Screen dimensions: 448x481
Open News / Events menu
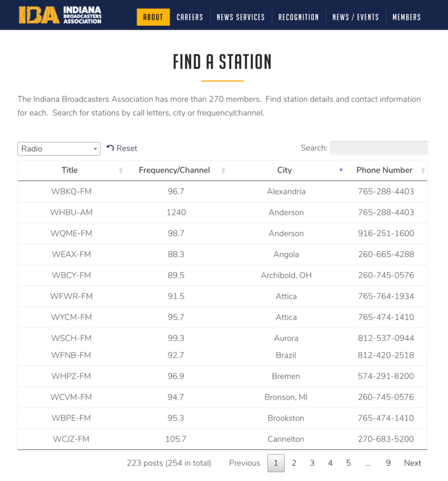356,17
